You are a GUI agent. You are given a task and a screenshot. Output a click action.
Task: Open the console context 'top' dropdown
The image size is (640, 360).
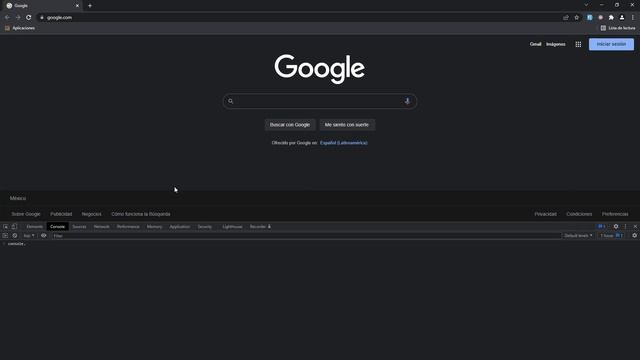[29, 236]
